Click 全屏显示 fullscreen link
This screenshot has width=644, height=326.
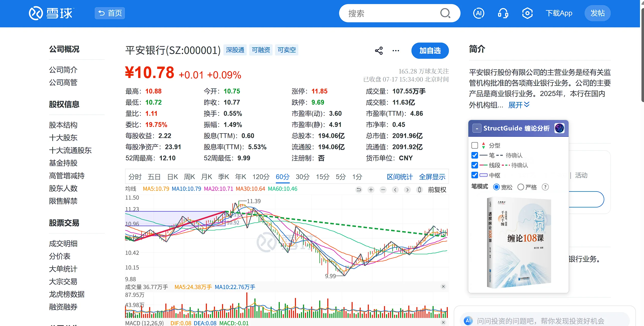432,177
